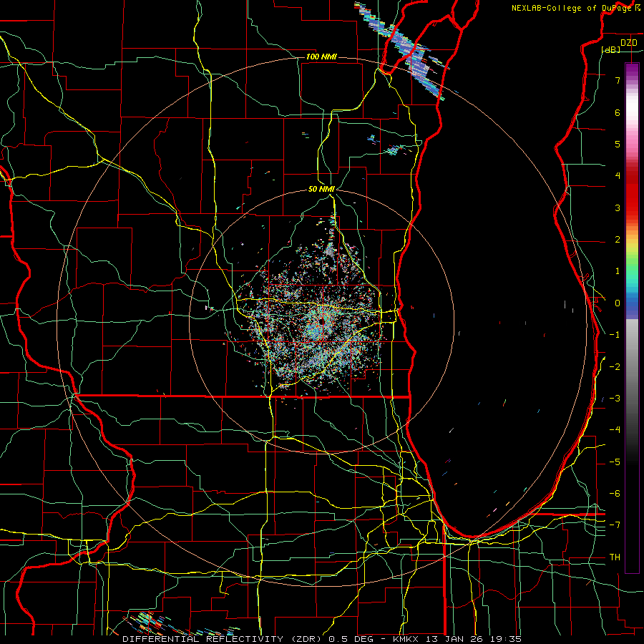Click the "6" value on the color scale
This screenshot has width=644, height=644.
coord(618,112)
